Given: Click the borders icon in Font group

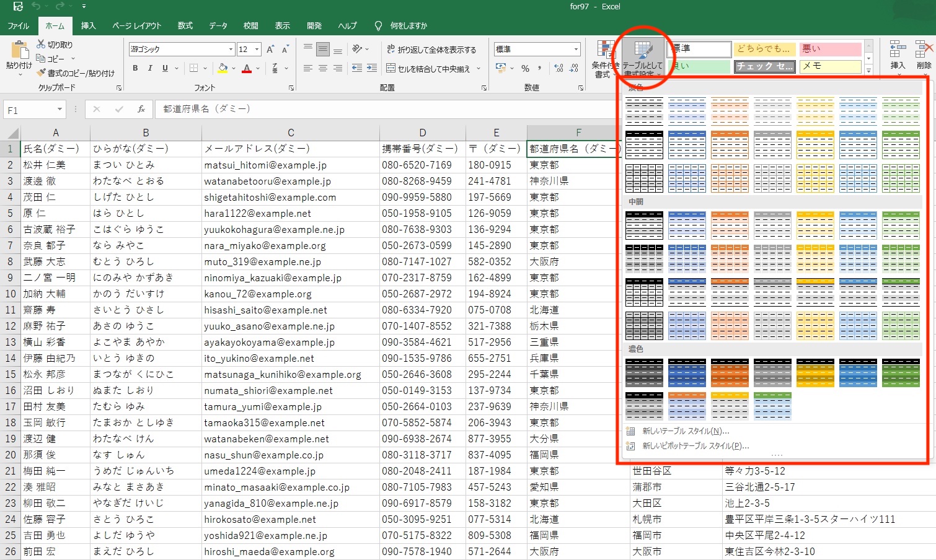Looking at the screenshot, I should (194, 68).
